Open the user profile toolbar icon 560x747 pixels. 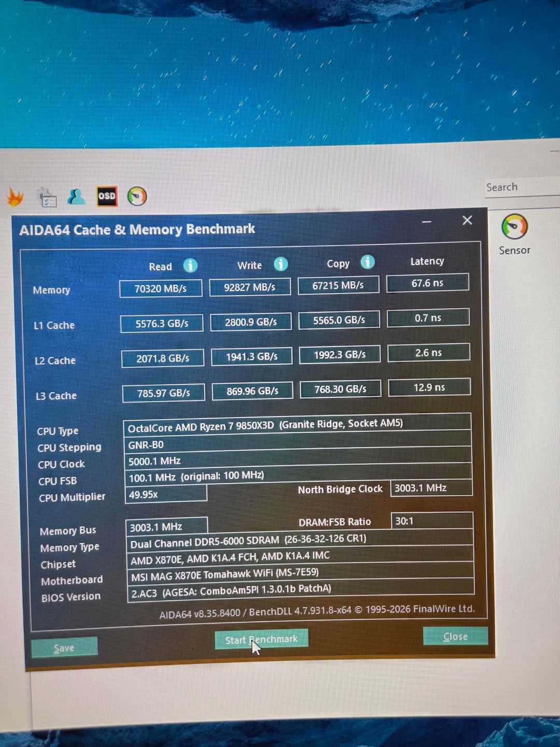[x=76, y=197]
